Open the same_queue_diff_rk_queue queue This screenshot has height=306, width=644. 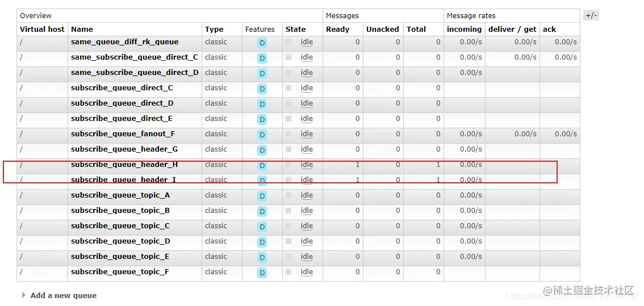click(x=125, y=42)
